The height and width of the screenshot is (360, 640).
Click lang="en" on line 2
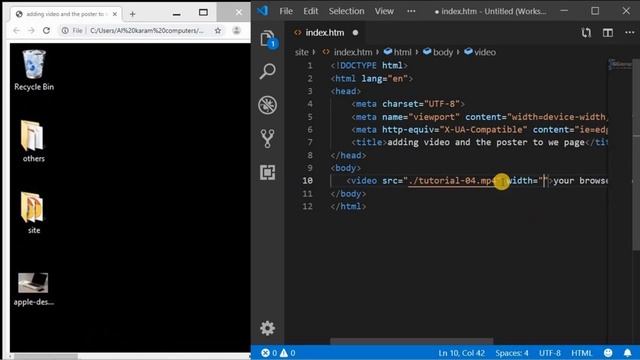pyautogui.click(x=384, y=78)
